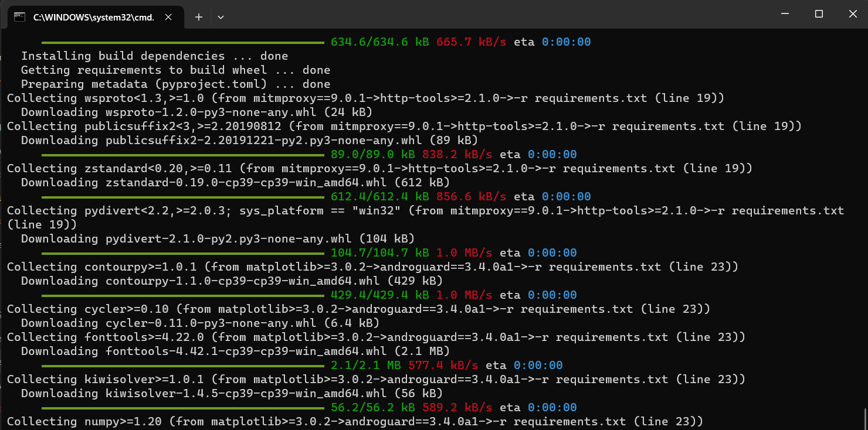
Task: Close the current cmd.exe terminal tab
Action: click(x=168, y=17)
